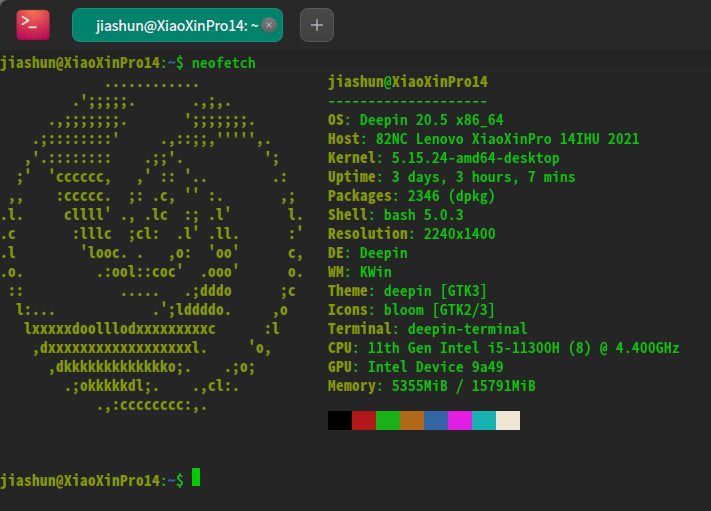Click the Icons value 'bloom [GTK2/3]'

pos(439,311)
